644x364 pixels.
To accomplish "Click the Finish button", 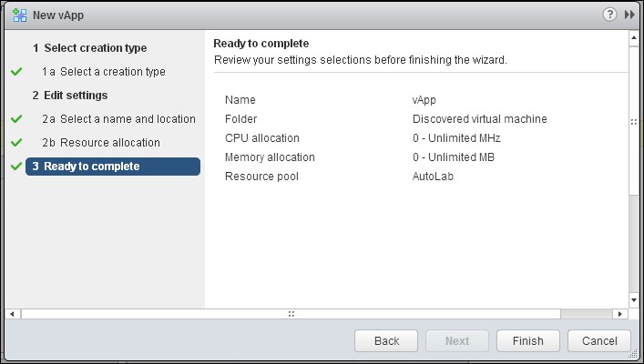I will tap(527, 340).
